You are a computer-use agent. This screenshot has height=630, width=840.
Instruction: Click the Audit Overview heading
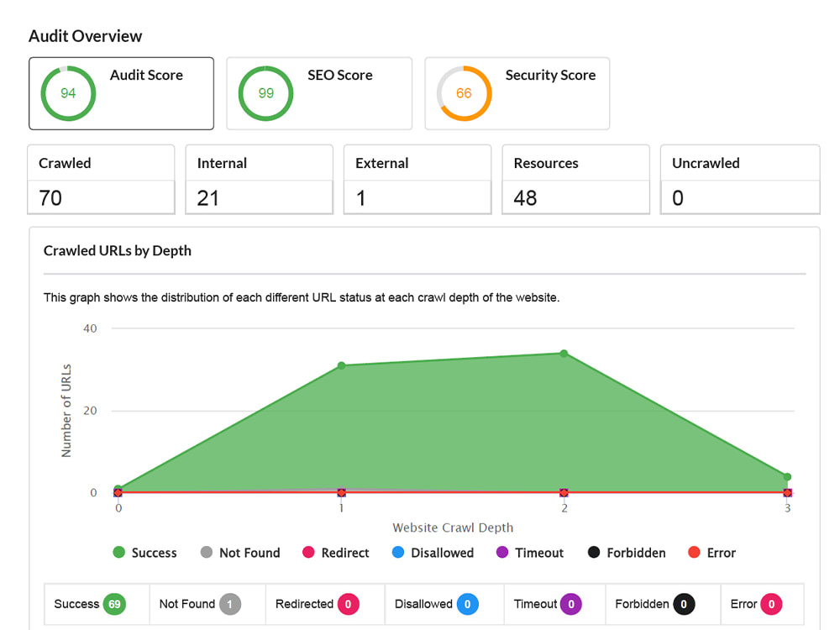point(85,36)
